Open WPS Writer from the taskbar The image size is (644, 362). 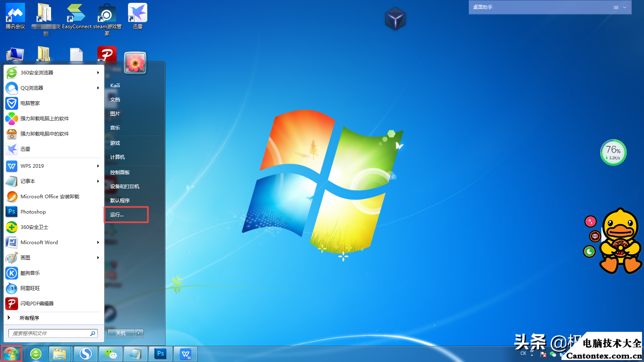coord(185,354)
